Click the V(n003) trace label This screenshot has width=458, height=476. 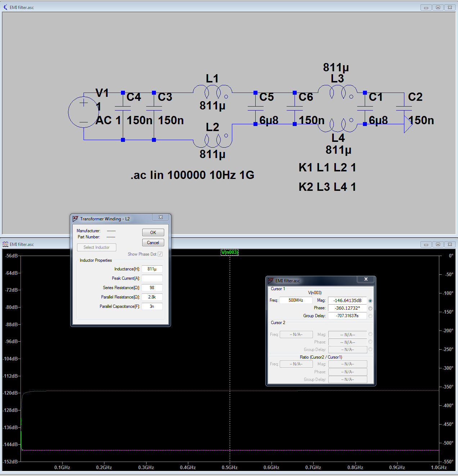(x=230, y=252)
